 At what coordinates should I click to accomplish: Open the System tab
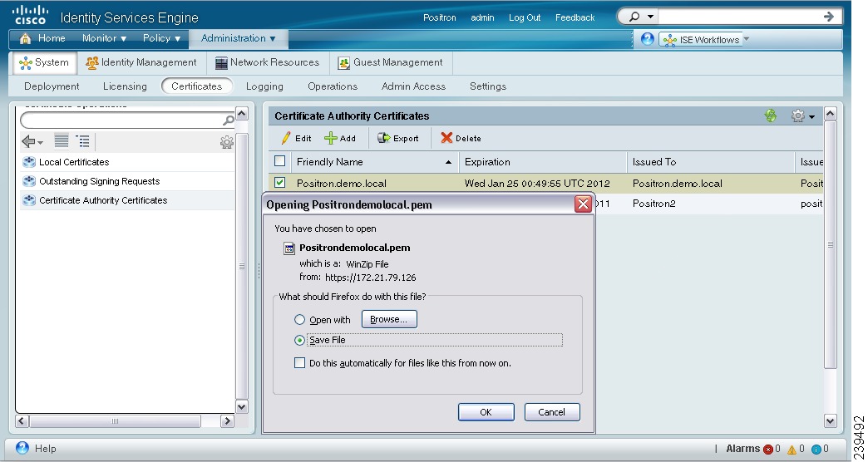point(44,62)
